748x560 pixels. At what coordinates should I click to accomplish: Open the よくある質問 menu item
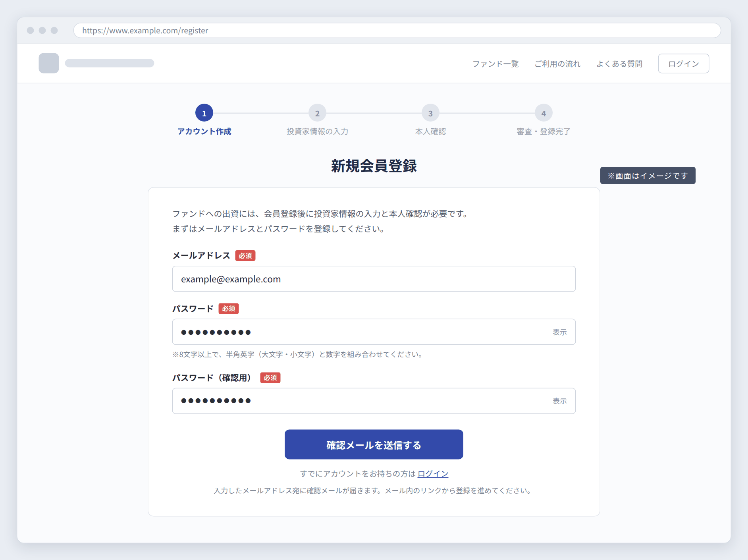[x=619, y=64]
